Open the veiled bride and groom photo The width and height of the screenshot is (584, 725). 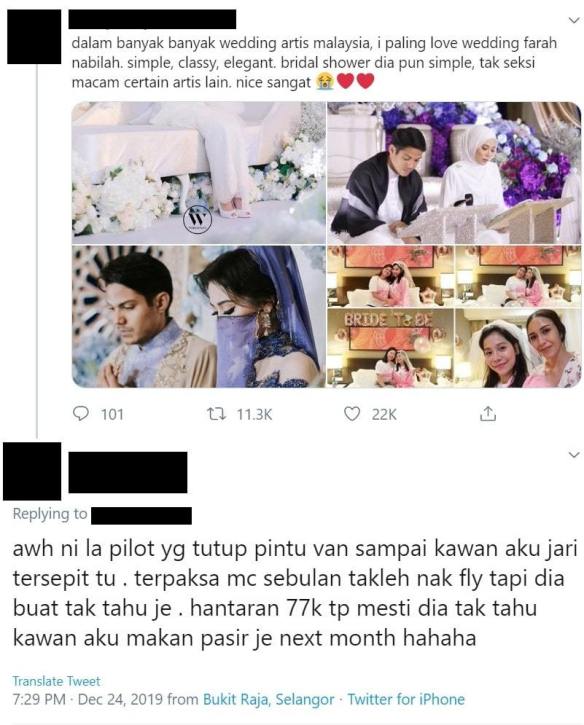click(x=198, y=317)
